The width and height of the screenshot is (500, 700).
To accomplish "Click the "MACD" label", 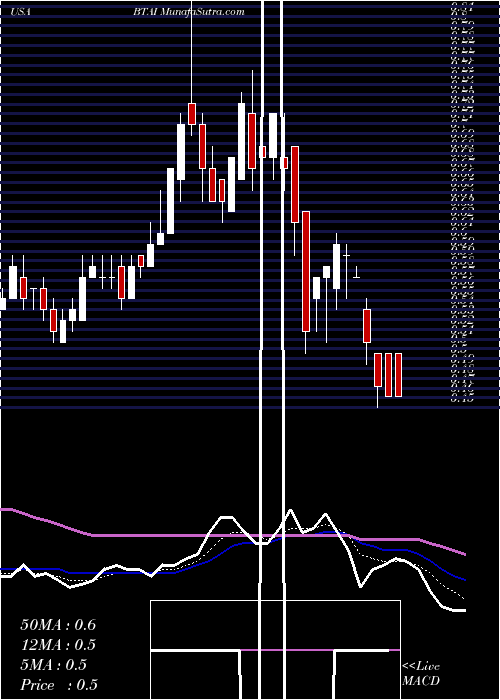I will (x=421, y=681).
